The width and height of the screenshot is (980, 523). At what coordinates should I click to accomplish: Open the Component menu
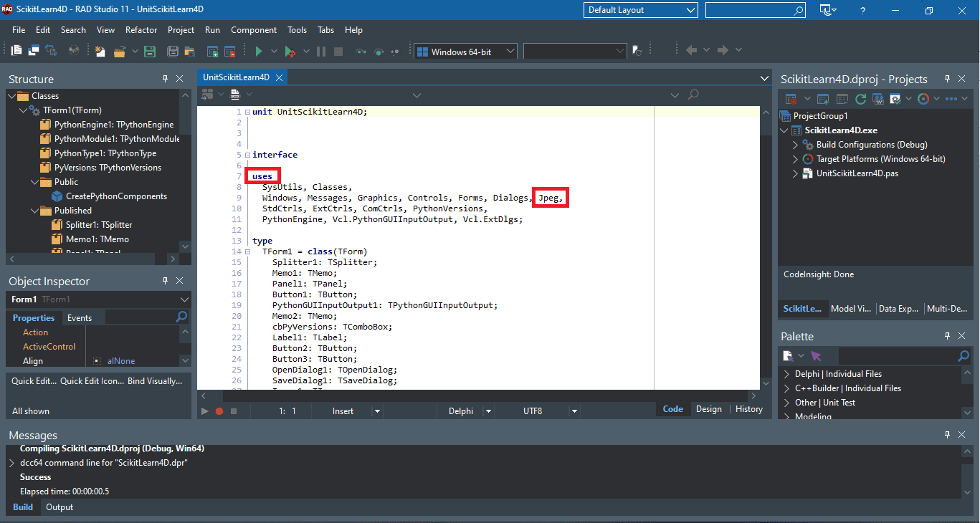254,30
